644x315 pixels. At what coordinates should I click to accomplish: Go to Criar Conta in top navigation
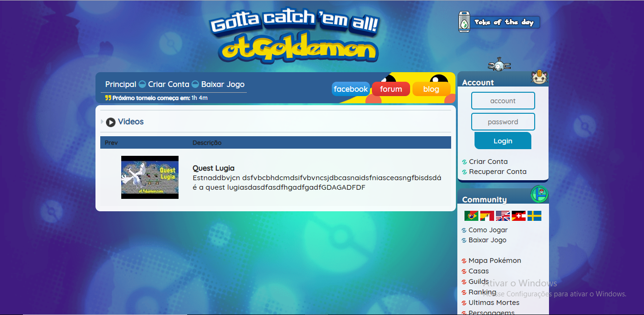pyautogui.click(x=169, y=84)
